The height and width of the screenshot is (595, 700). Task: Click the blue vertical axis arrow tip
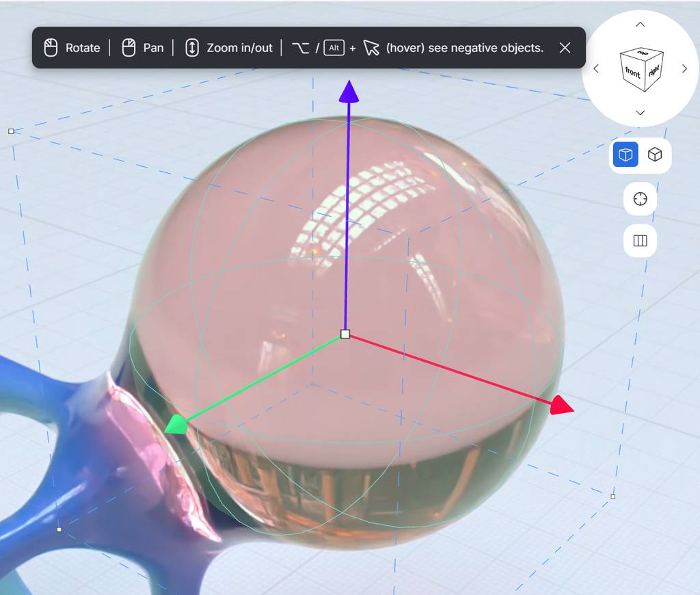(x=349, y=90)
